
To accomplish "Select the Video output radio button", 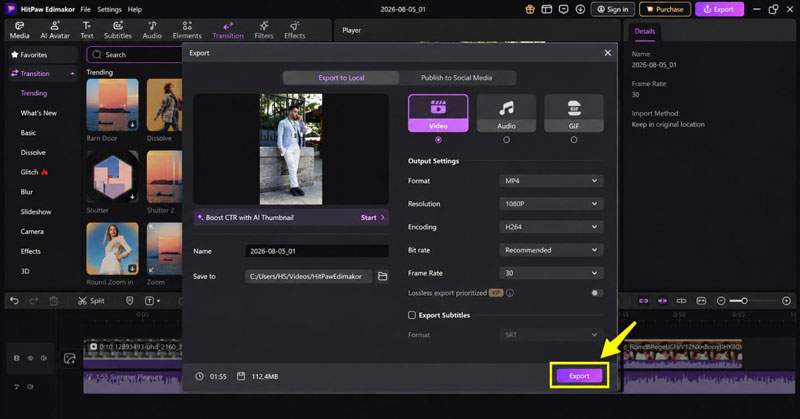I will click(438, 140).
